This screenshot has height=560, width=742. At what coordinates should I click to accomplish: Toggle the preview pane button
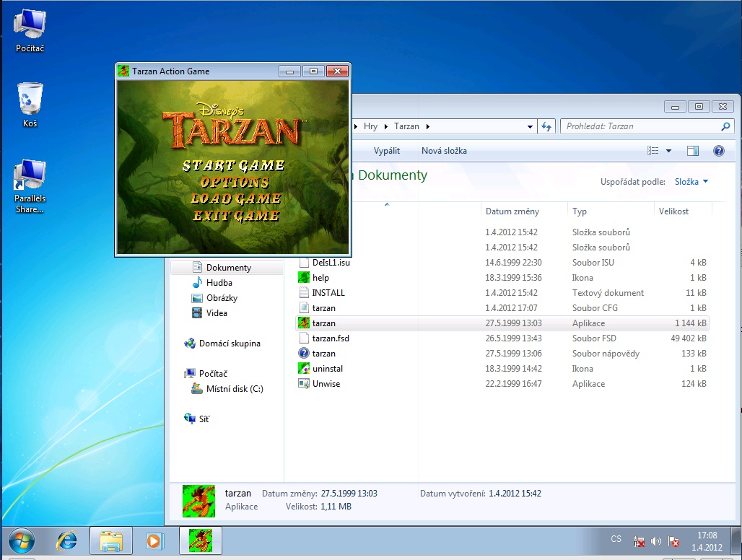point(693,151)
